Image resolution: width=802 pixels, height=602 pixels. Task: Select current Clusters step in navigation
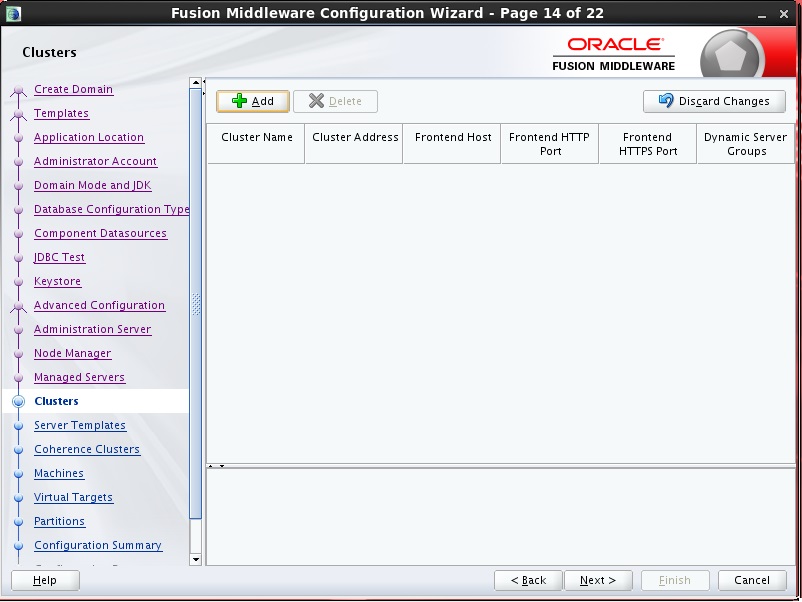[x=56, y=401]
